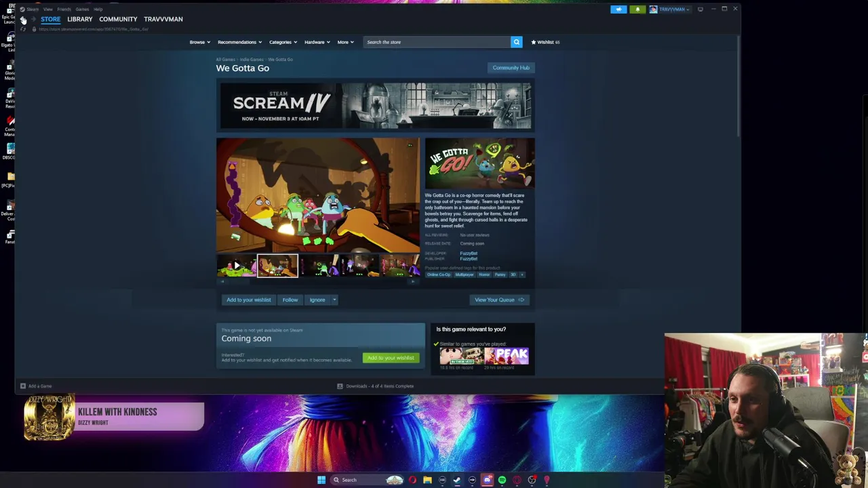Expand the Categories dropdown
The width and height of the screenshot is (868, 488).
282,42
